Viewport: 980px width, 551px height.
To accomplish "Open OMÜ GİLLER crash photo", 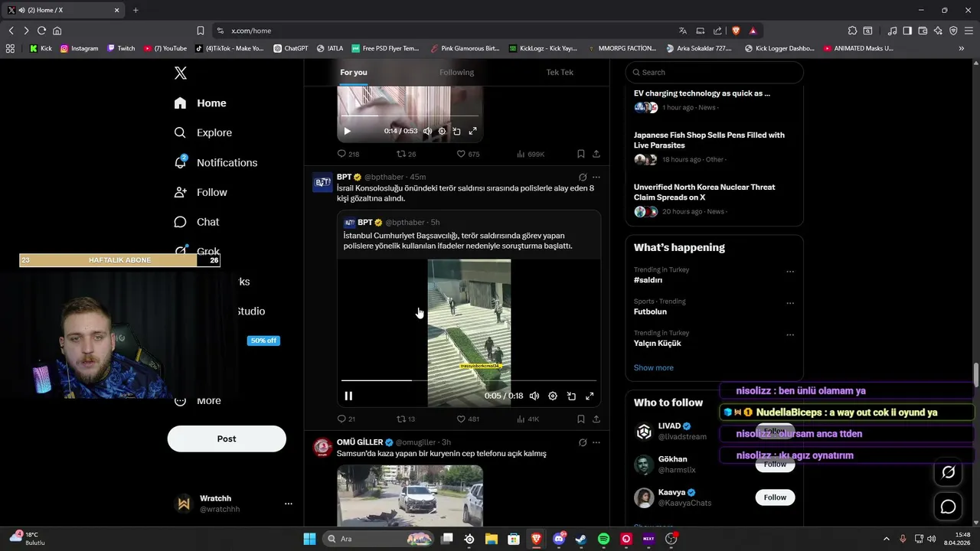I will 410,496.
